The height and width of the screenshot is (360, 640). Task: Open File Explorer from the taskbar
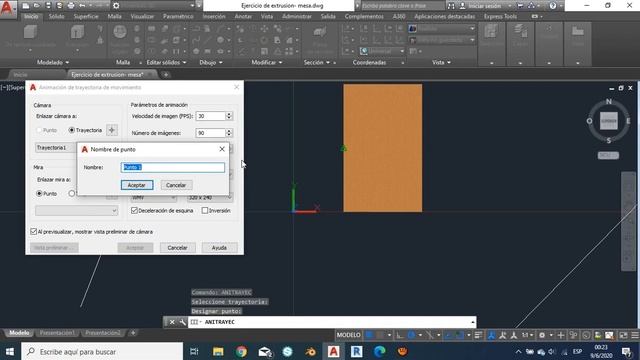click(218, 351)
